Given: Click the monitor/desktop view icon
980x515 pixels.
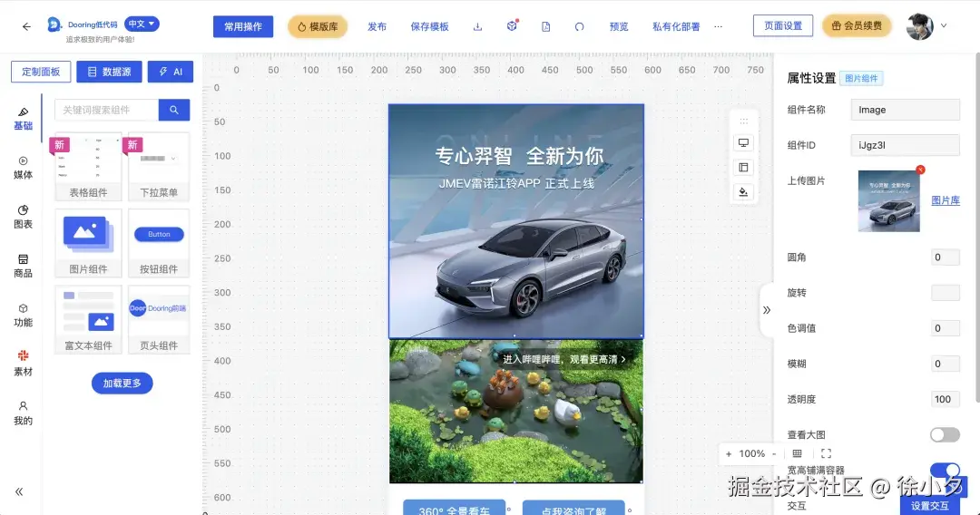Looking at the screenshot, I should click(x=743, y=143).
